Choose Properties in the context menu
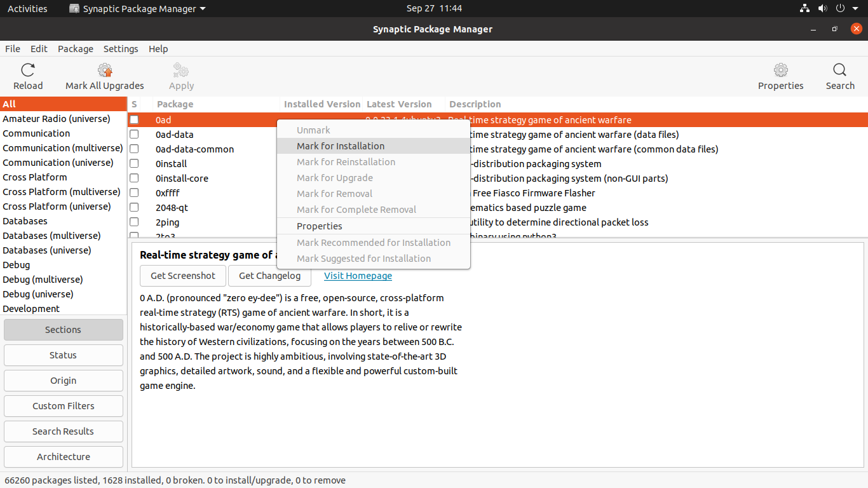 374,226
